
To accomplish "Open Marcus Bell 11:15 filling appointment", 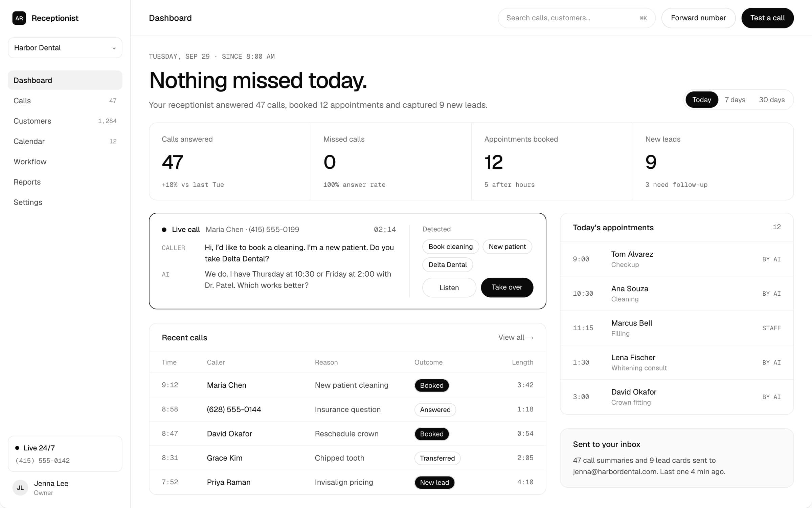I will [x=677, y=328].
